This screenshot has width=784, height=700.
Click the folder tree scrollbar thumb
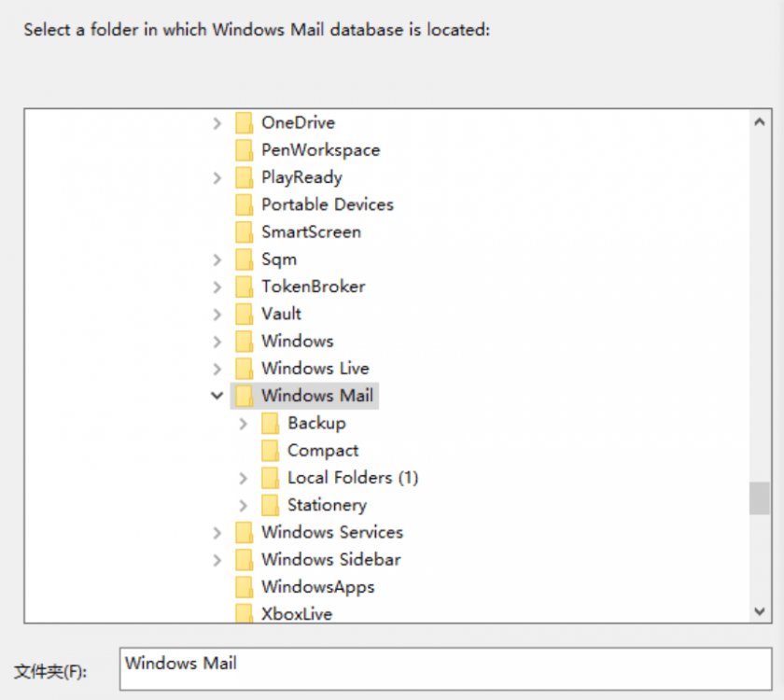coord(760,498)
